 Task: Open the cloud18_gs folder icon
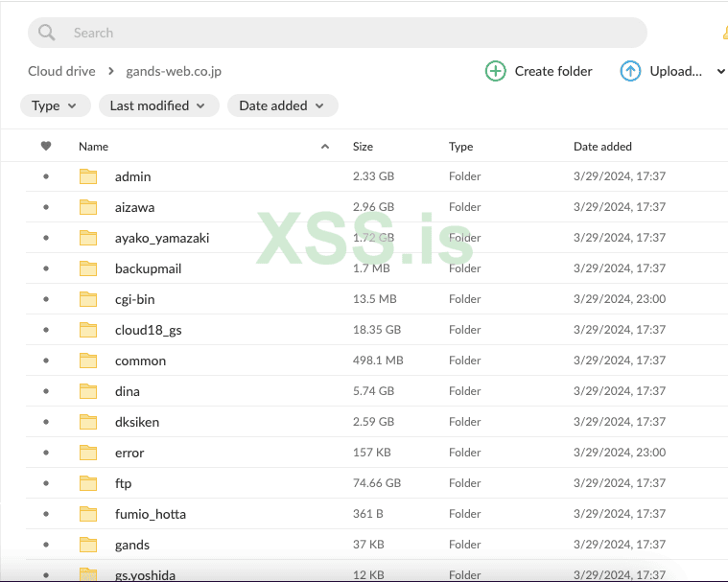(x=88, y=330)
